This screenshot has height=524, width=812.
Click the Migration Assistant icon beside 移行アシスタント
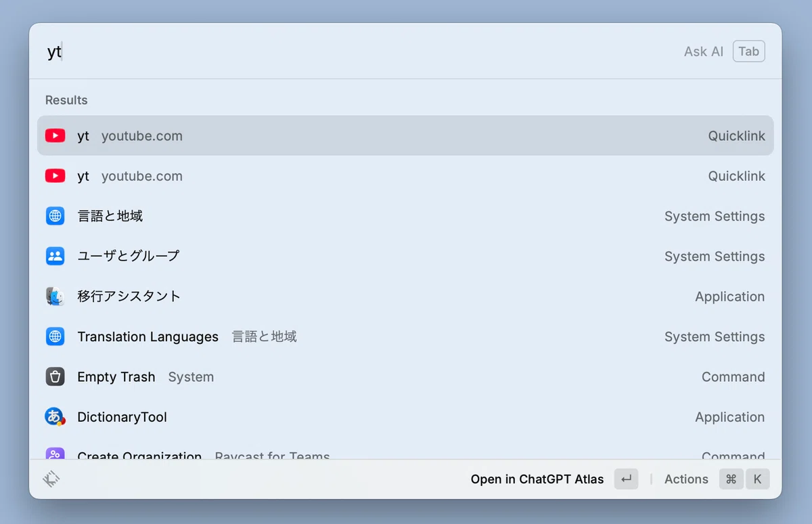tap(55, 297)
